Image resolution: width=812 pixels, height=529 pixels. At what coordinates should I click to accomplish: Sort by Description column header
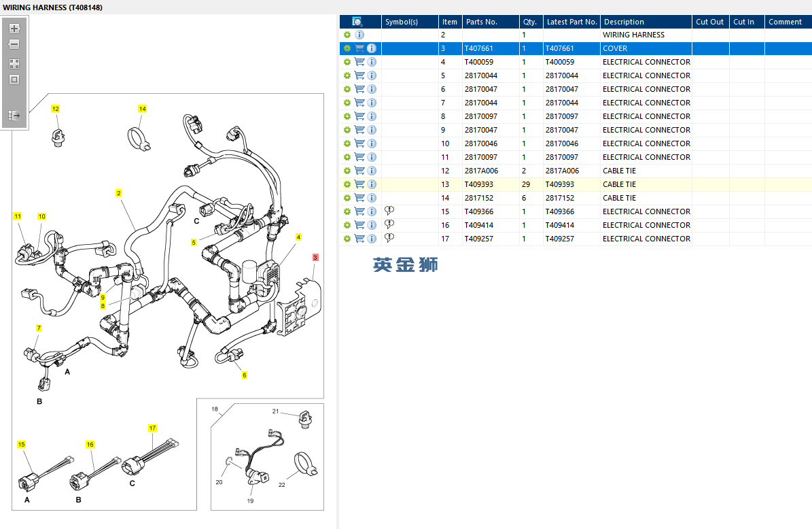[x=646, y=22]
